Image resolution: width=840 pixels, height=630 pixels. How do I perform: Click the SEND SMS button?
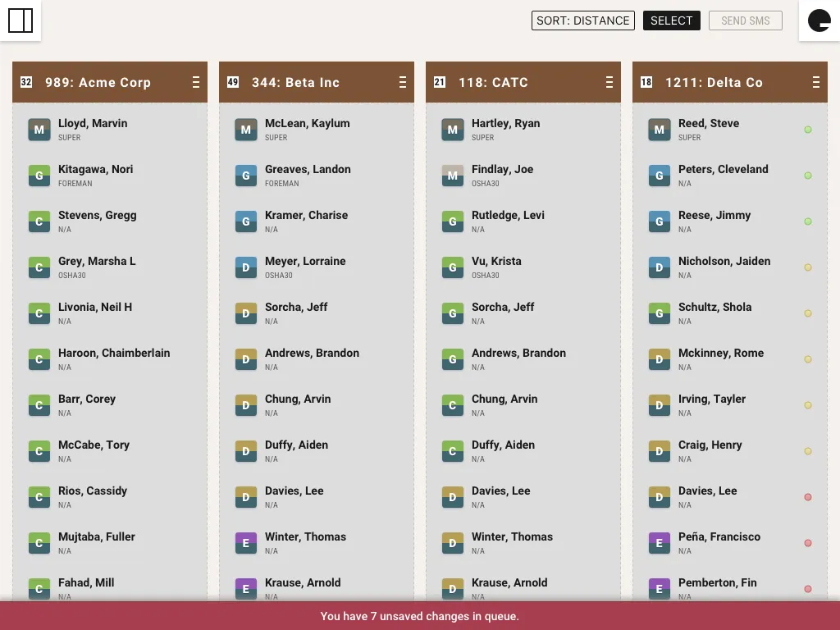coord(745,21)
